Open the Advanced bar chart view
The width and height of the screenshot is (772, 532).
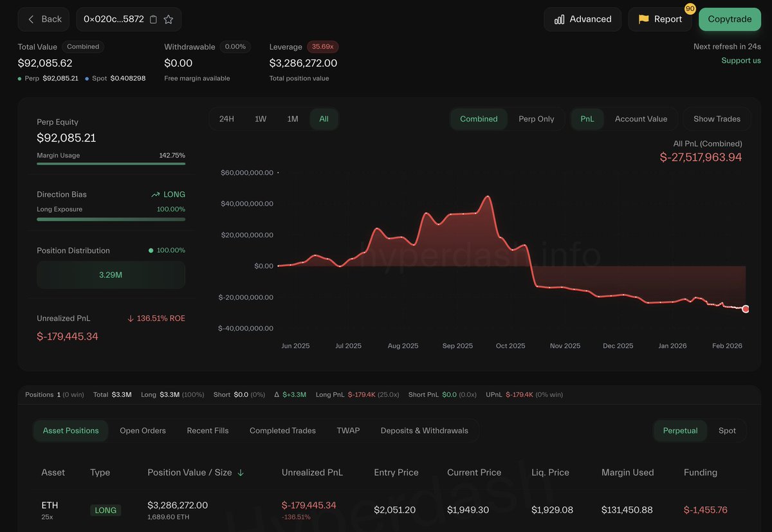[x=582, y=19]
